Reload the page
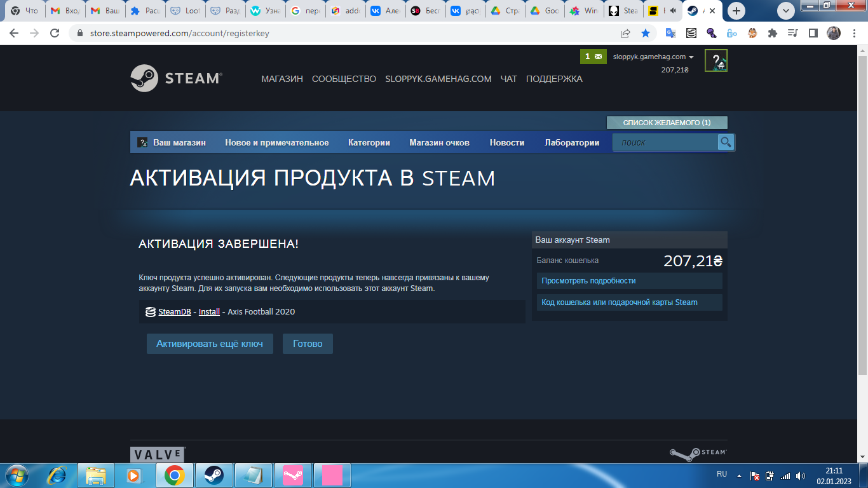The height and width of the screenshot is (488, 868). (x=55, y=33)
